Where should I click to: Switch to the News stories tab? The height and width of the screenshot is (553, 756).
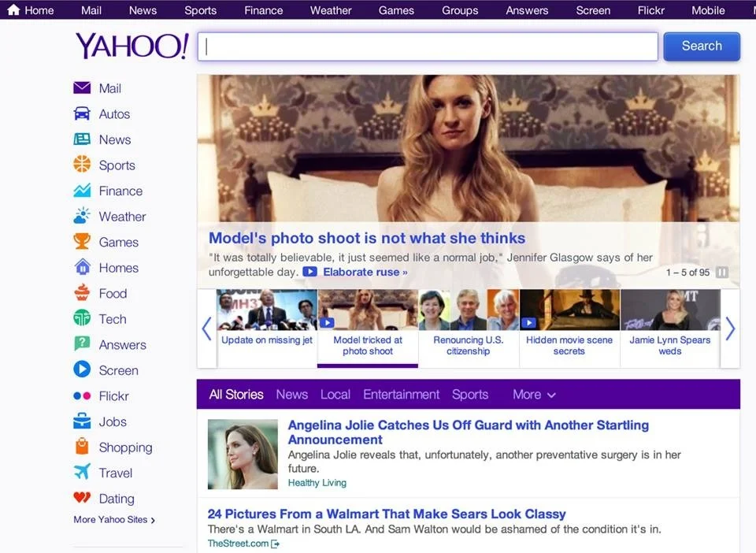(291, 395)
